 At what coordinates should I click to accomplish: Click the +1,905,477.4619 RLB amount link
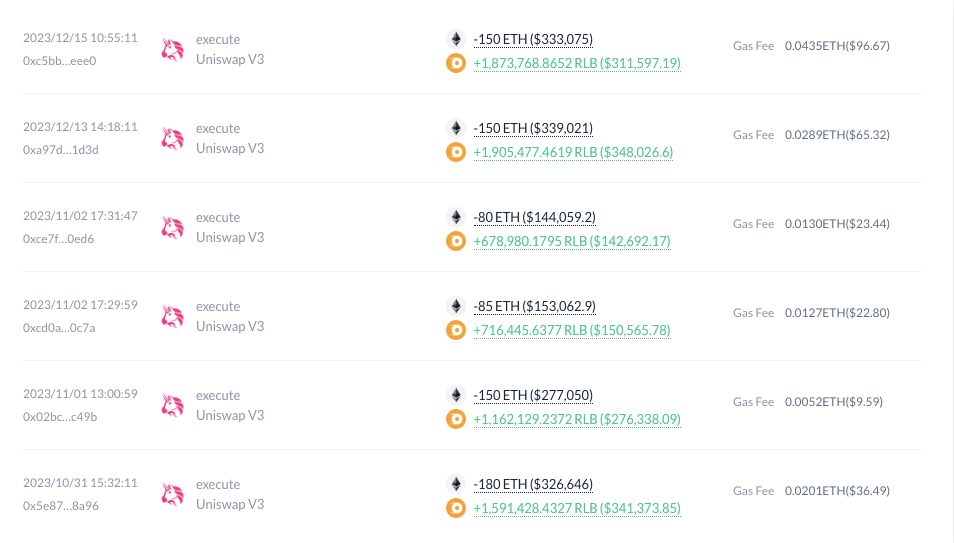(x=573, y=152)
